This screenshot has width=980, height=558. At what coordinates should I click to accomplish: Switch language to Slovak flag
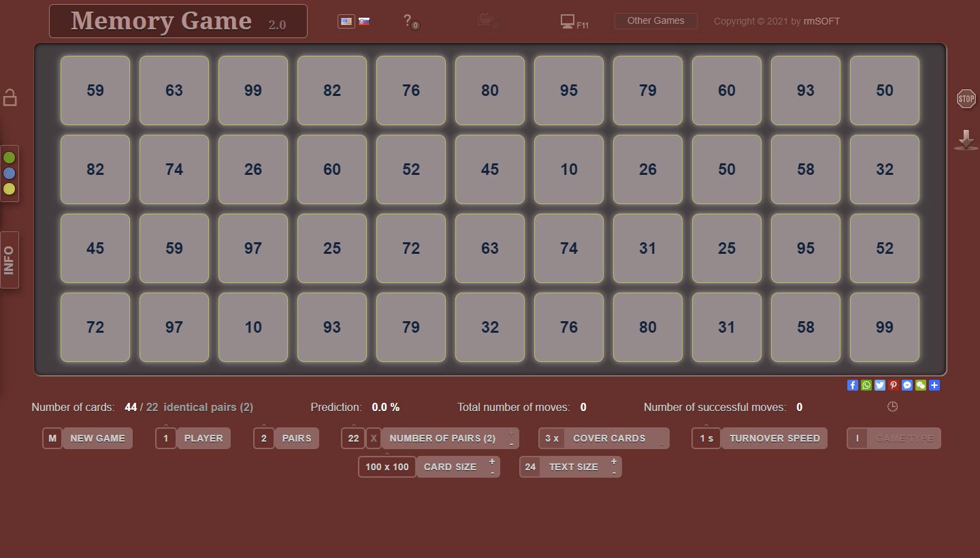click(364, 21)
